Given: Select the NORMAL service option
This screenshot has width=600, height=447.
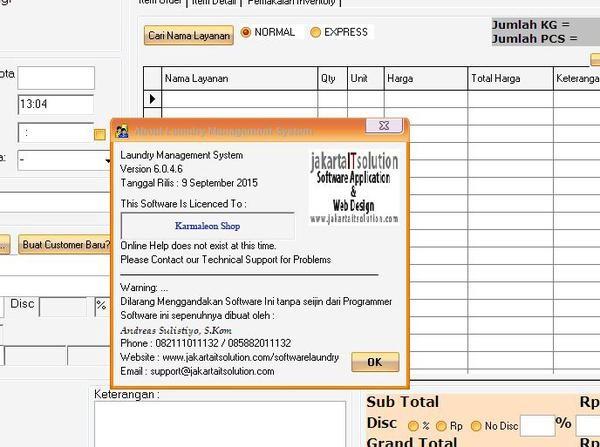Looking at the screenshot, I should tap(246, 33).
